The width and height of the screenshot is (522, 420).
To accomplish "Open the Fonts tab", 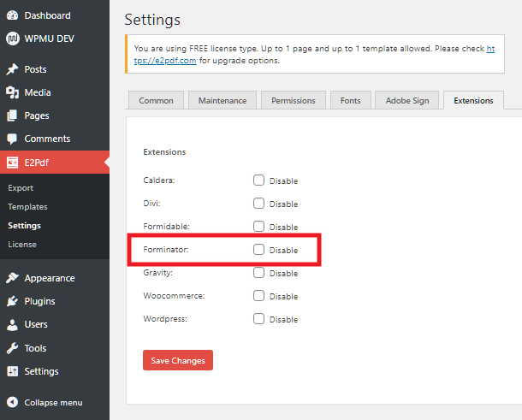I will point(351,100).
